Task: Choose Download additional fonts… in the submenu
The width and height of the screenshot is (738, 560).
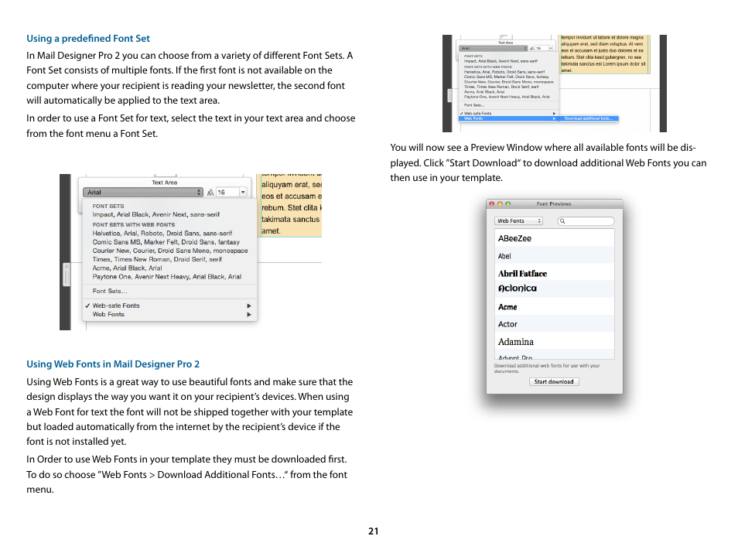Action: click(x=589, y=118)
